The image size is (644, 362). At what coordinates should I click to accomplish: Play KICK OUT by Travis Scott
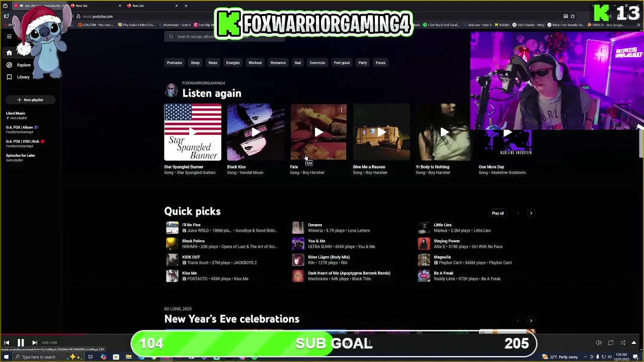172,260
